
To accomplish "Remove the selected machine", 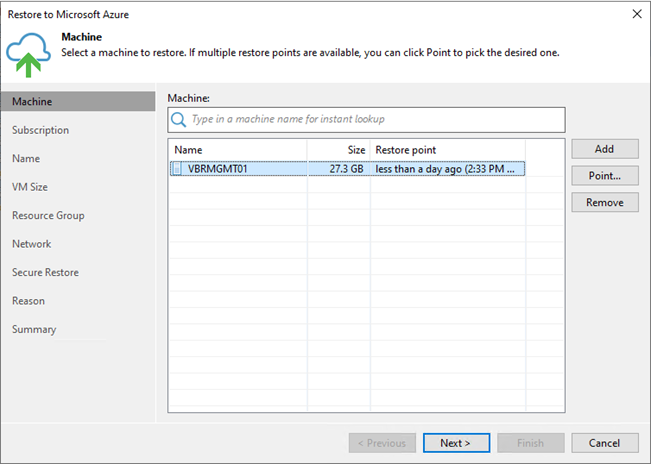I will click(x=604, y=203).
